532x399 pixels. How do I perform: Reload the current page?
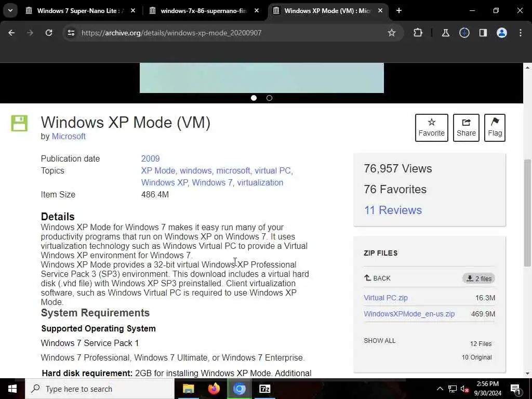coord(49,33)
